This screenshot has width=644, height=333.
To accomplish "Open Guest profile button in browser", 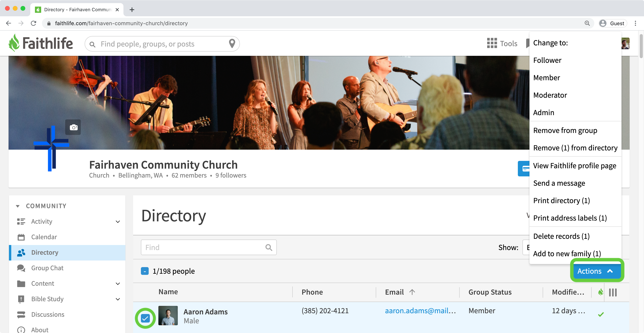I will [x=613, y=23].
